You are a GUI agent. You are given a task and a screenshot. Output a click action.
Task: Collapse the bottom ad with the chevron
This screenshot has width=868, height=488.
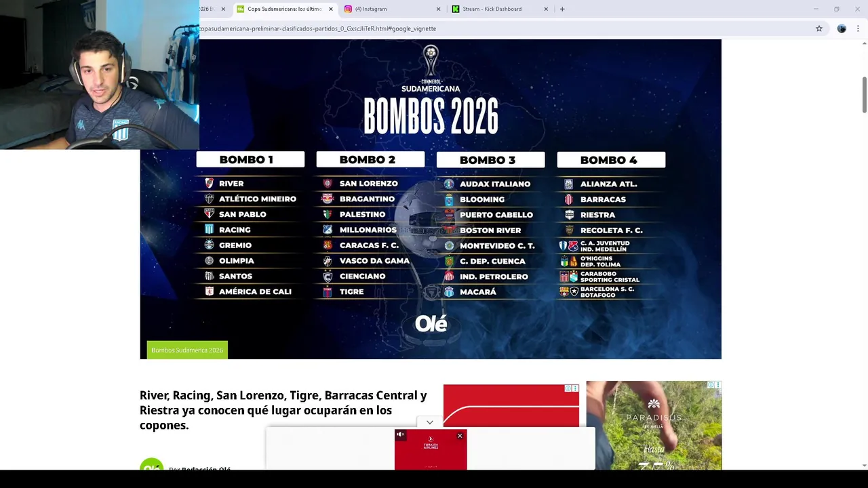430,422
